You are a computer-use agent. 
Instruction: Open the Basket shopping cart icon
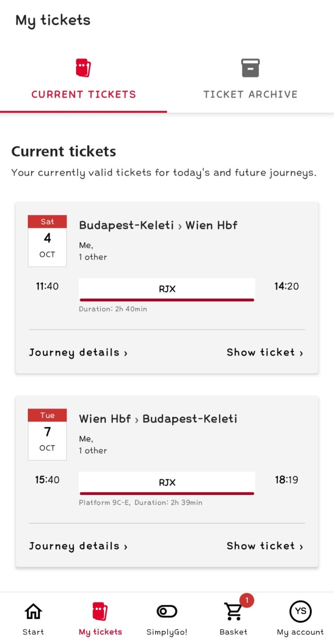233,612
